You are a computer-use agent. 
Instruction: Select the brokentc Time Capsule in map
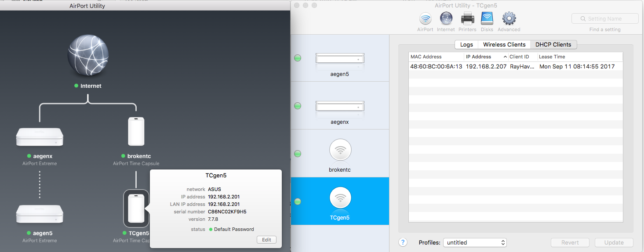(x=136, y=131)
